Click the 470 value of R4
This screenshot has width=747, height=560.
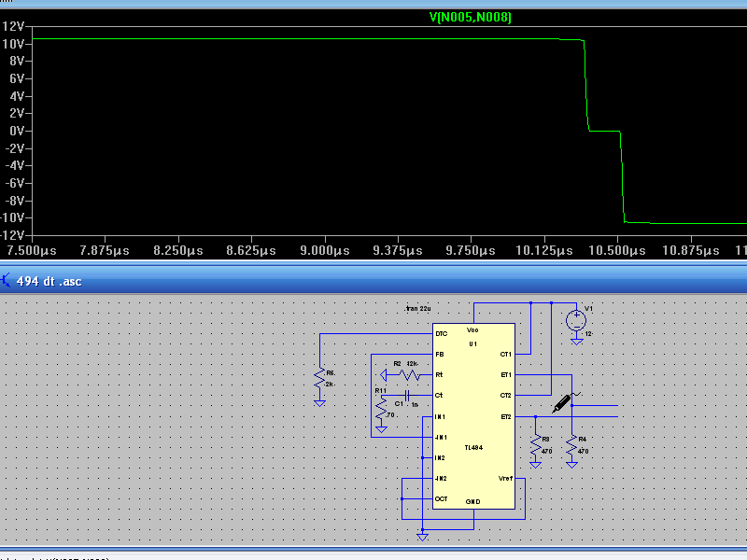[583, 451]
